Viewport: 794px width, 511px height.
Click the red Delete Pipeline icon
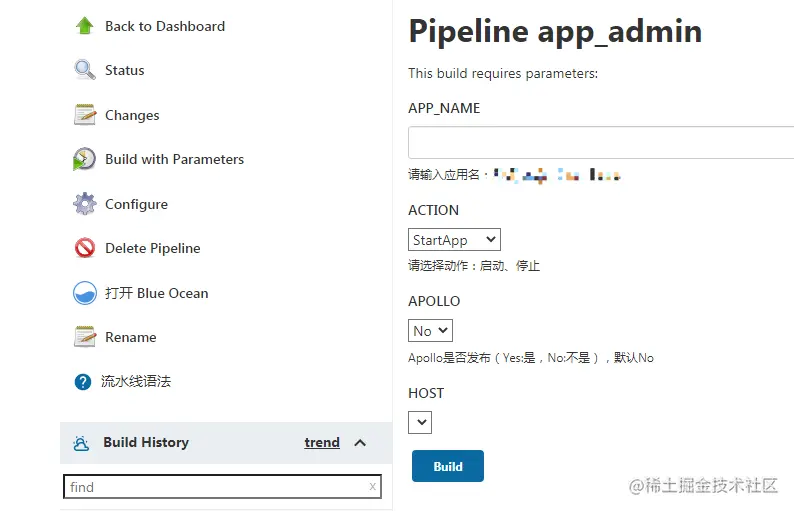coord(84,248)
